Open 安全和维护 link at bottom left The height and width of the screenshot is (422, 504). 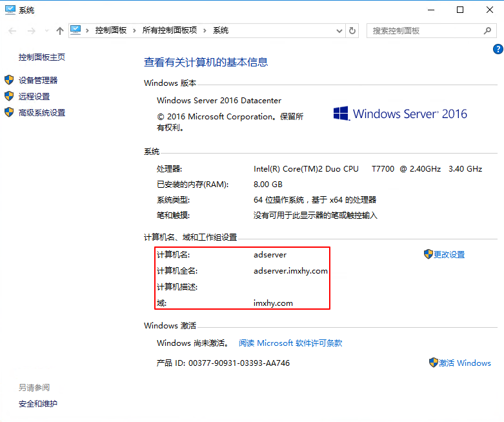point(38,404)
